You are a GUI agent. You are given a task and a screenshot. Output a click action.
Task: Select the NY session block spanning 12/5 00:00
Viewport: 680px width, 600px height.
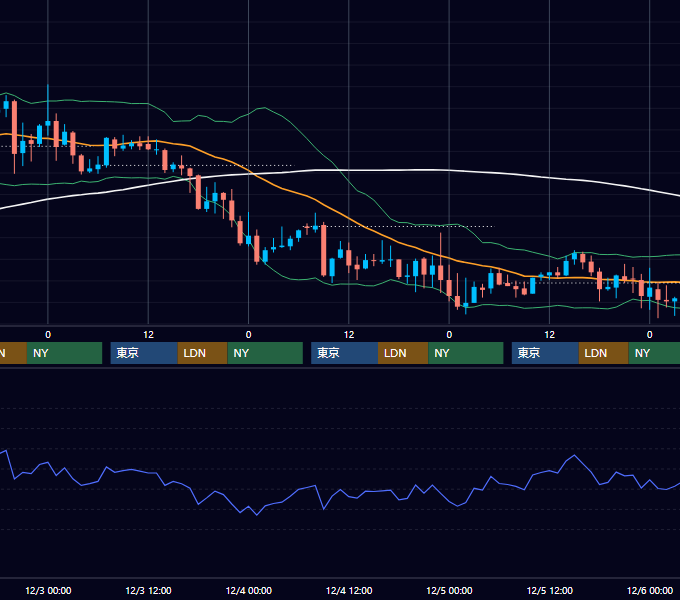pos(466,353)
